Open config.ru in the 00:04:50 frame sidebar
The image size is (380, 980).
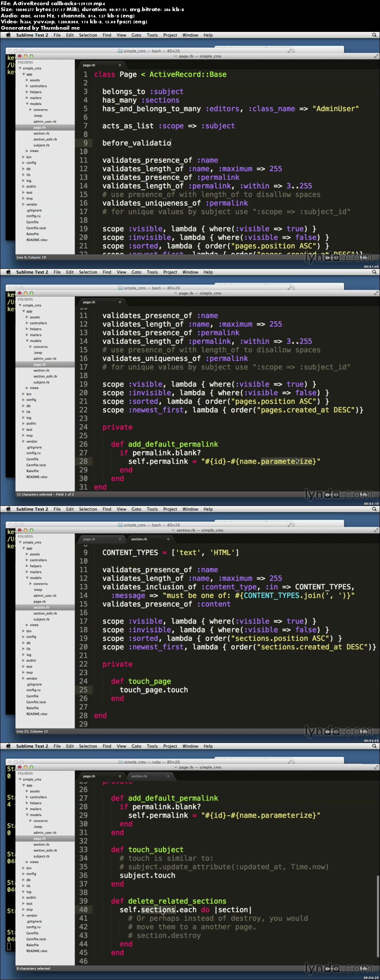[x=33, y=690]
